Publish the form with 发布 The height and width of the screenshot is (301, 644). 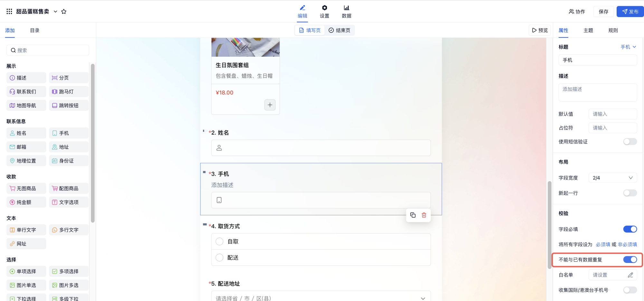pos(630,12)
